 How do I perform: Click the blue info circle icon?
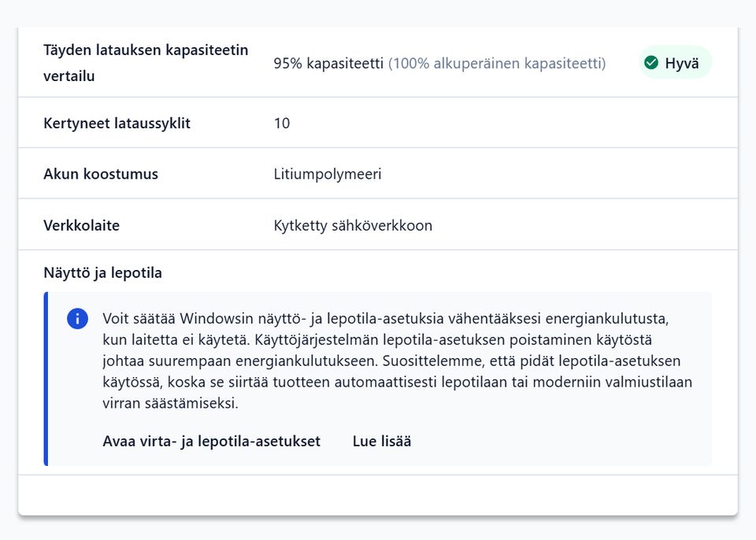point(78,318)
